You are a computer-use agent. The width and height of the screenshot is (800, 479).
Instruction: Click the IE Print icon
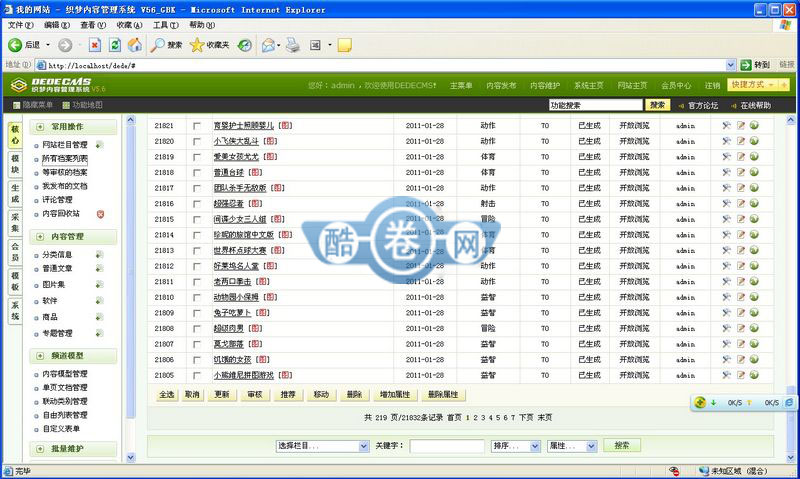click(x=293, y=45)
